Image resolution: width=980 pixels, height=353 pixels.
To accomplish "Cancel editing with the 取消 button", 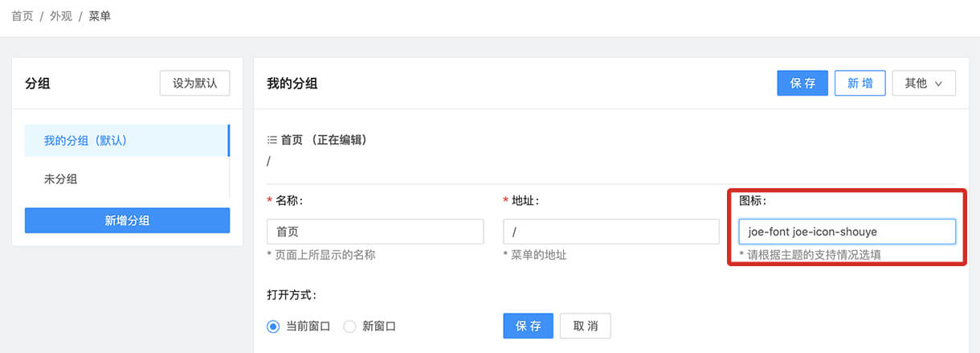I will (x=586, y=326).
